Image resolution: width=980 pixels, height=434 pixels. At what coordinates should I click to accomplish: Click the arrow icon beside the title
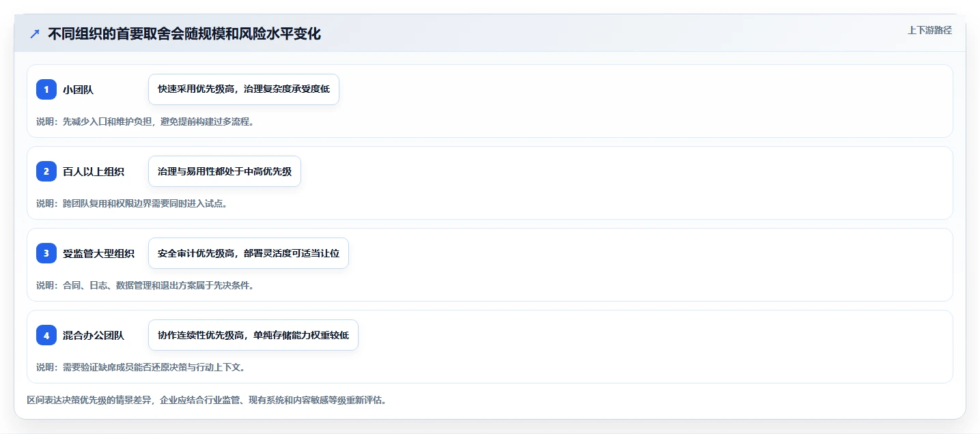coord(35,34)
